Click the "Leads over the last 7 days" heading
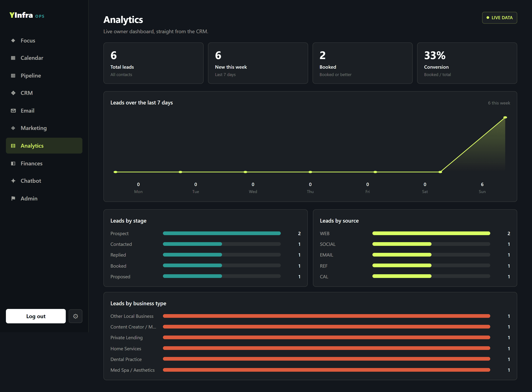532x392 pixels. 141,103
